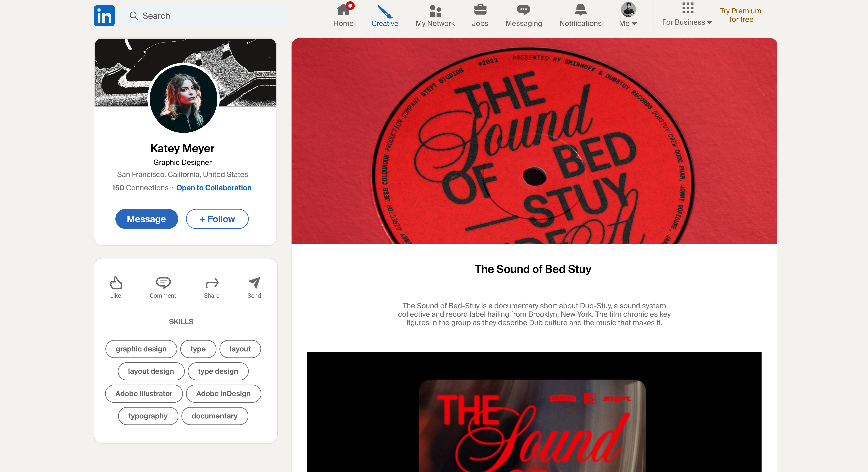Open Messaging speech bubble icon
The width and height of the screenshot is (868, 472).
tap(524, 10)
